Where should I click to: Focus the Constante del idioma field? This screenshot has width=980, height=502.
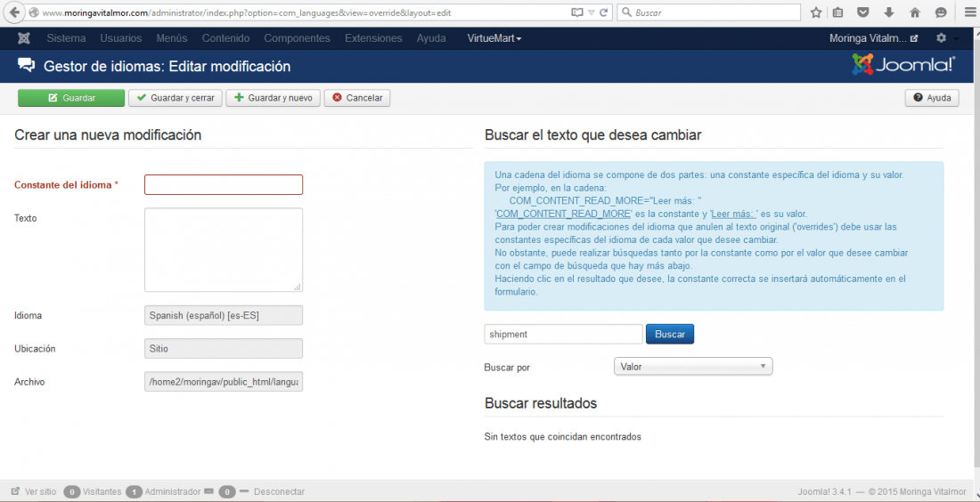224,185
